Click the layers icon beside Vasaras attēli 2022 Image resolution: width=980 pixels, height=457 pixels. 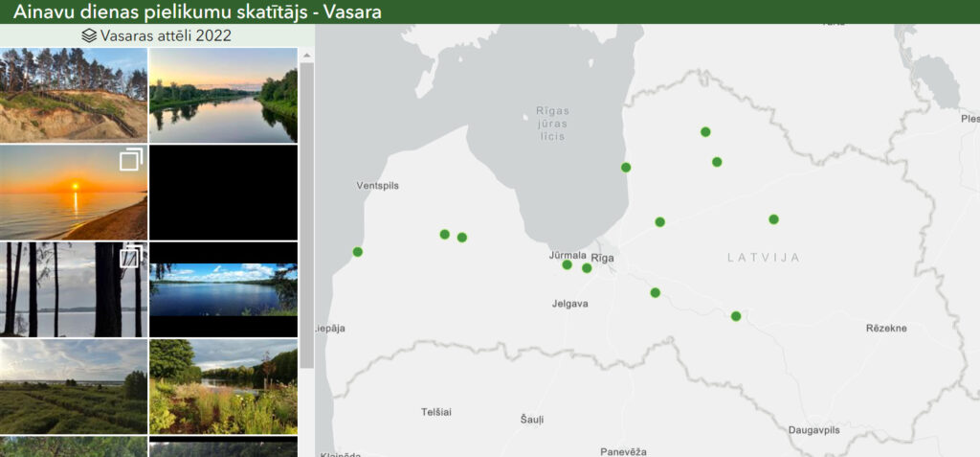89,35
